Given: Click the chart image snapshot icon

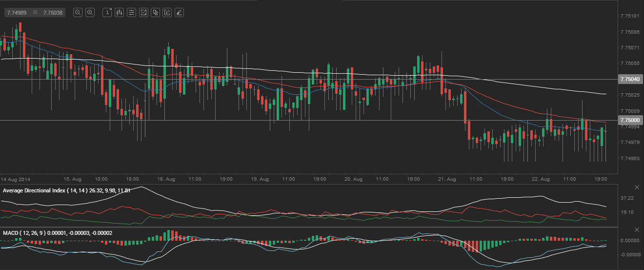Looking at the screenshot, I should coord(143,13).
